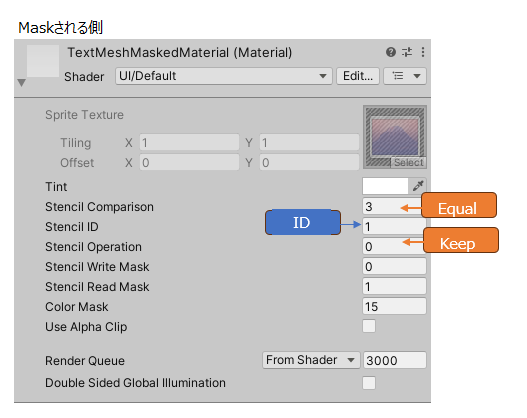
Task: Open the material help reference icon
Action: 391,52
